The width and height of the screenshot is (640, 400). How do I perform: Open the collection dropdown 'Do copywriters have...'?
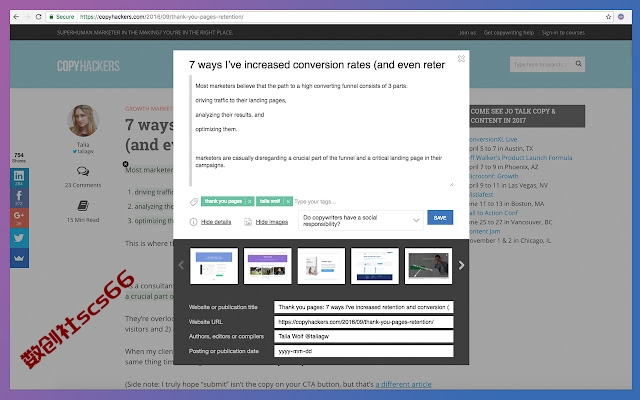click(361, 221)
